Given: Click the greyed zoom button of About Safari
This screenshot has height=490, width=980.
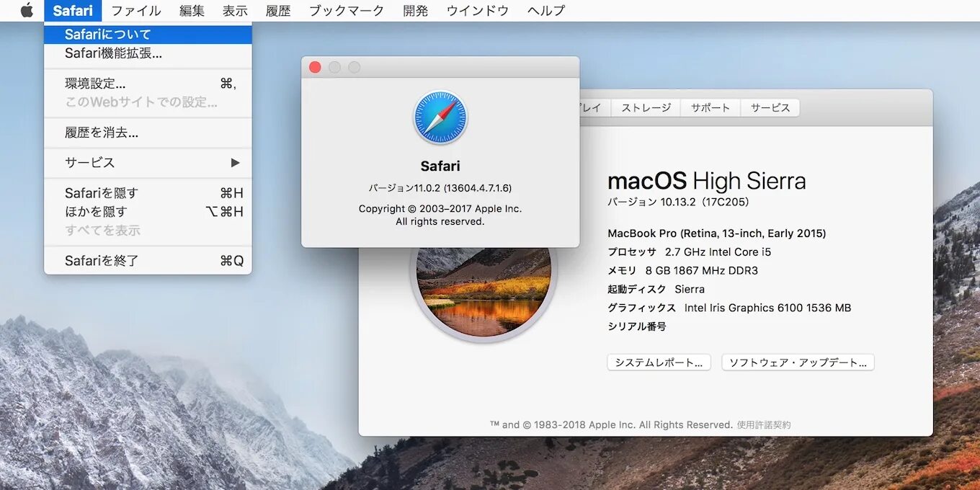Looking at the screenshot, I should click(354, 67).
